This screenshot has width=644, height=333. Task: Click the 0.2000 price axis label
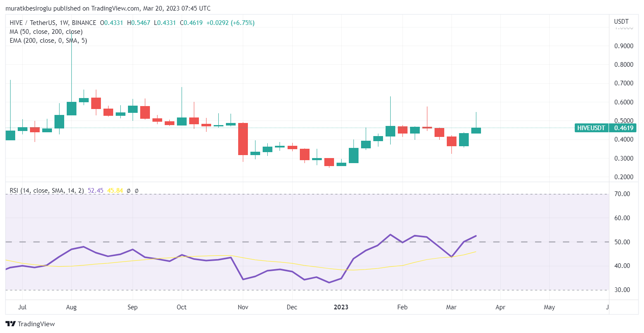click(x=624, y=177)
